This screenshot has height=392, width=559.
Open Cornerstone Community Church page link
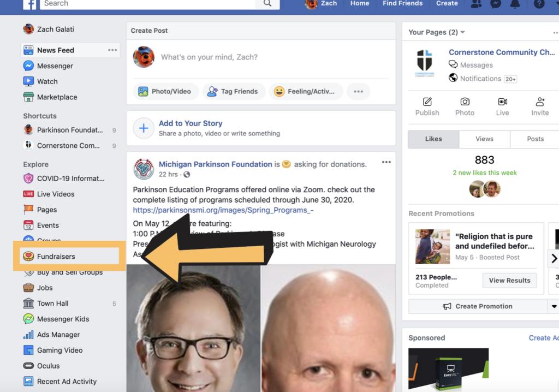point(502,52)
